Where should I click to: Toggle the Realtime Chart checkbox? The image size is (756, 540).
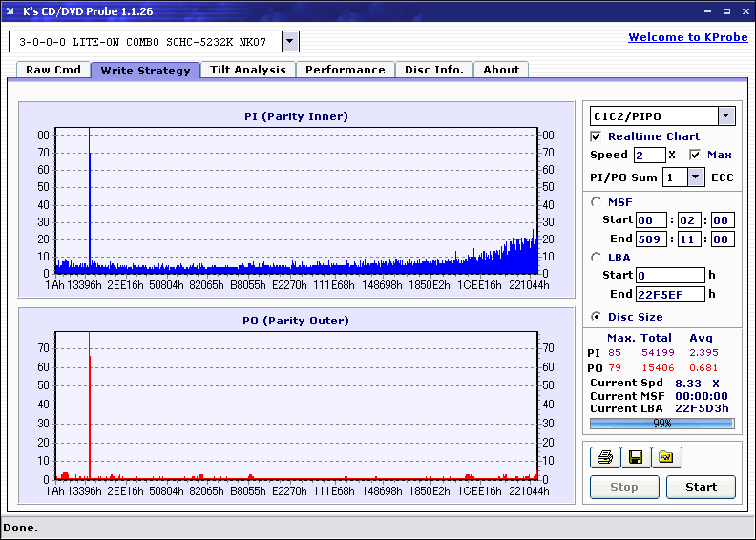click(597, 136)
